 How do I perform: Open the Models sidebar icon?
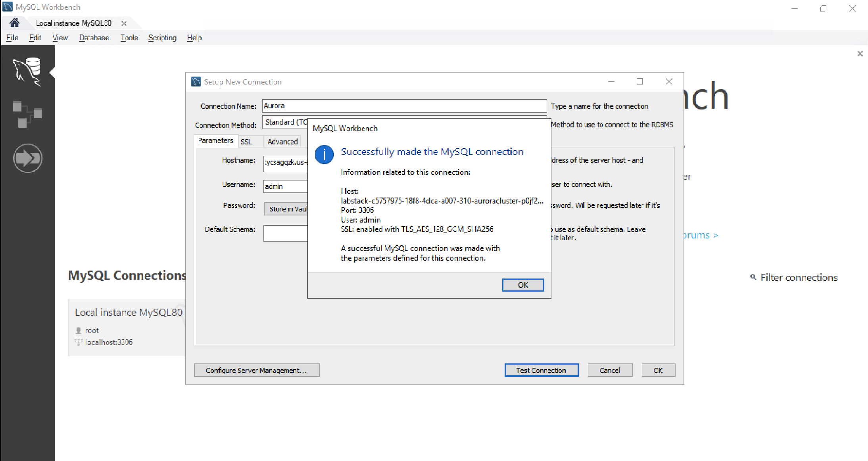coord(27,114)
